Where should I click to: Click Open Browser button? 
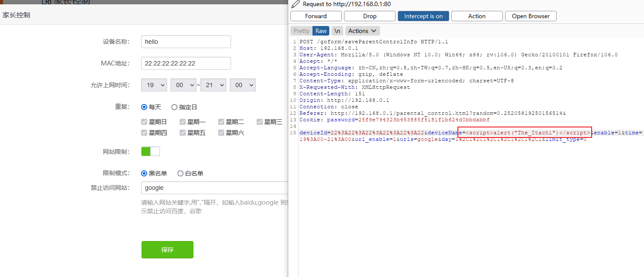click(x=531, y=16)
